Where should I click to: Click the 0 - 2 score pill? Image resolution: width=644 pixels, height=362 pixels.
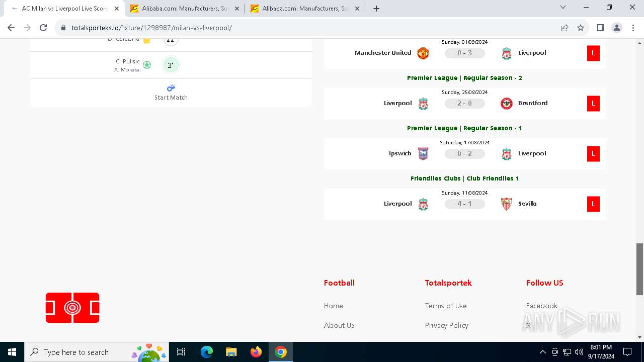click(465, 153)
